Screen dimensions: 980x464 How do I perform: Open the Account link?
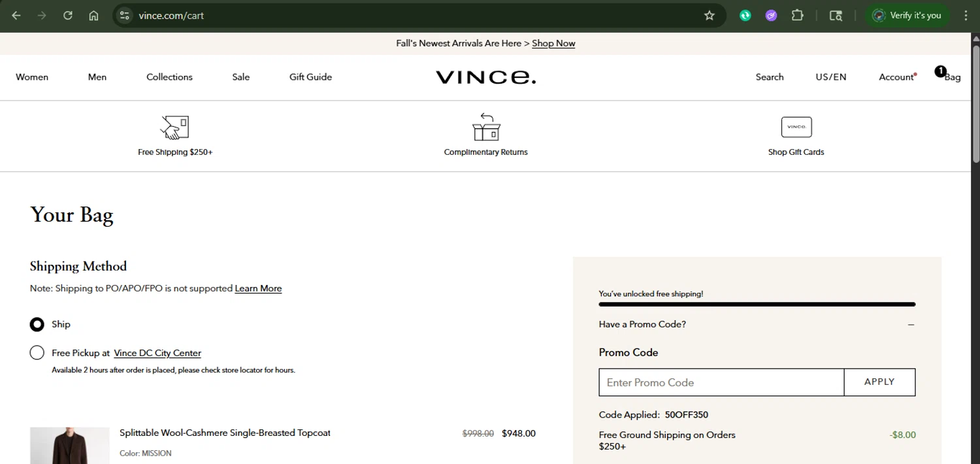point(896,77)
